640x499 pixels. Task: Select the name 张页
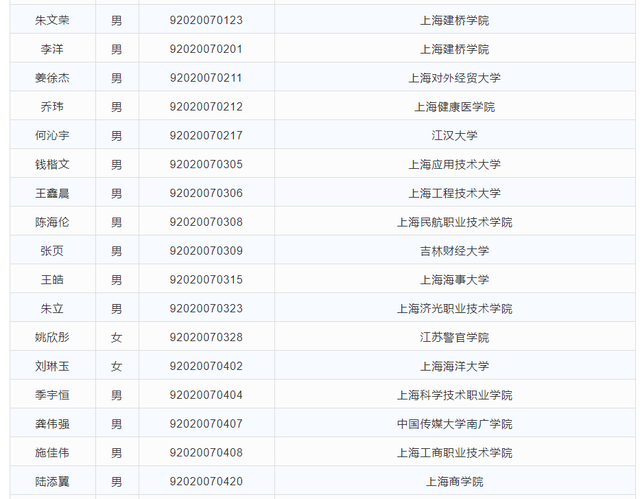click(52, 251)
